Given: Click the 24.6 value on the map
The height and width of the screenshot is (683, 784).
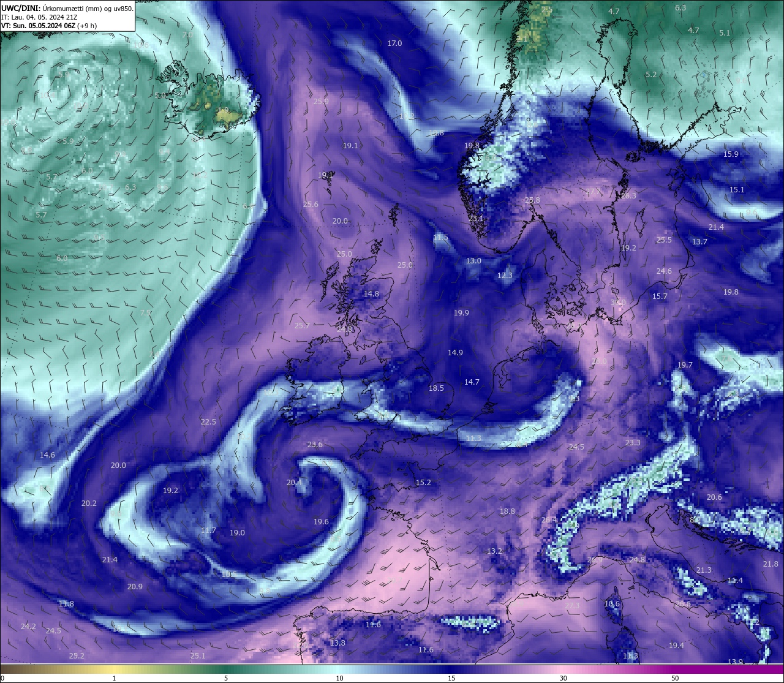Looking at the screenshot, I should tap(664, 271).
